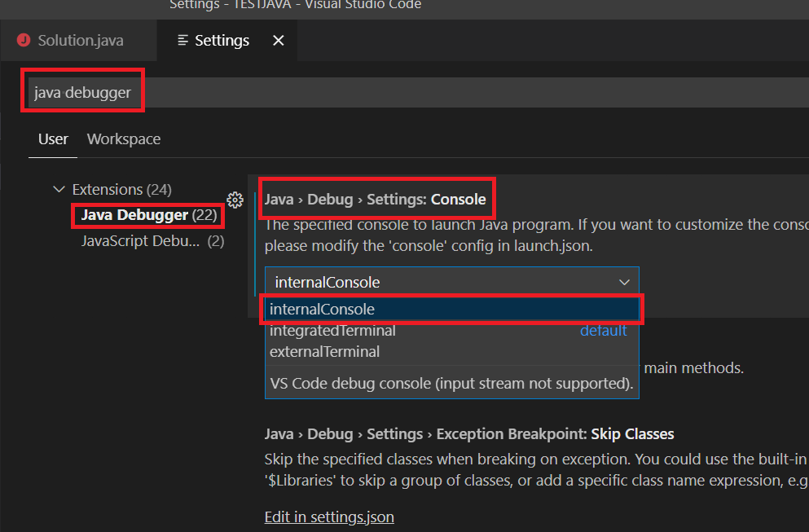Image resolution: width=809 pixels, height=532 pixels.
Task: Click the Exception Breakpoint: Skip Classes heading
Action: coord(469,434)
